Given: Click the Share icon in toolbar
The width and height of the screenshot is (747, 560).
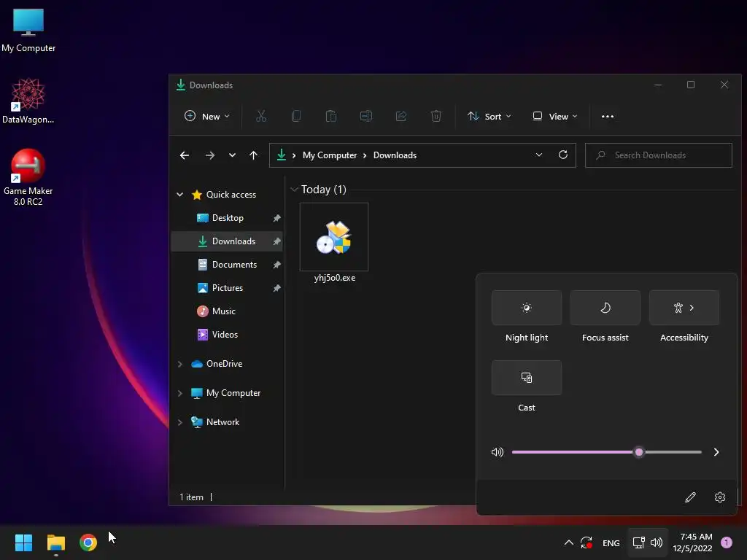Looking at the screenshot, I should pos(401,116).
